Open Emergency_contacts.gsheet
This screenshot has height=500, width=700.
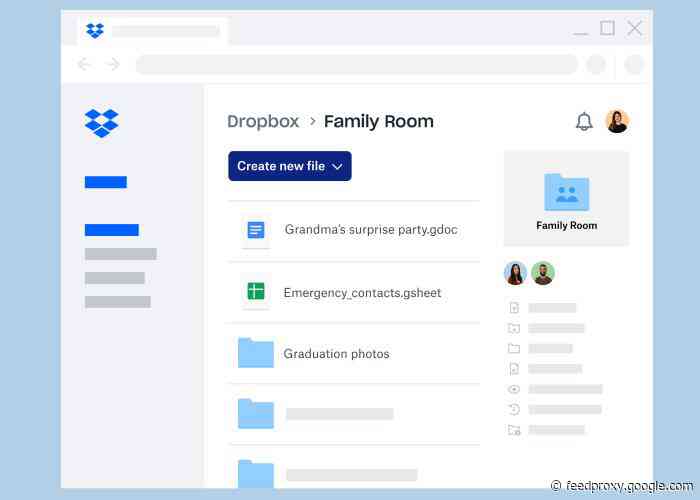362,293
